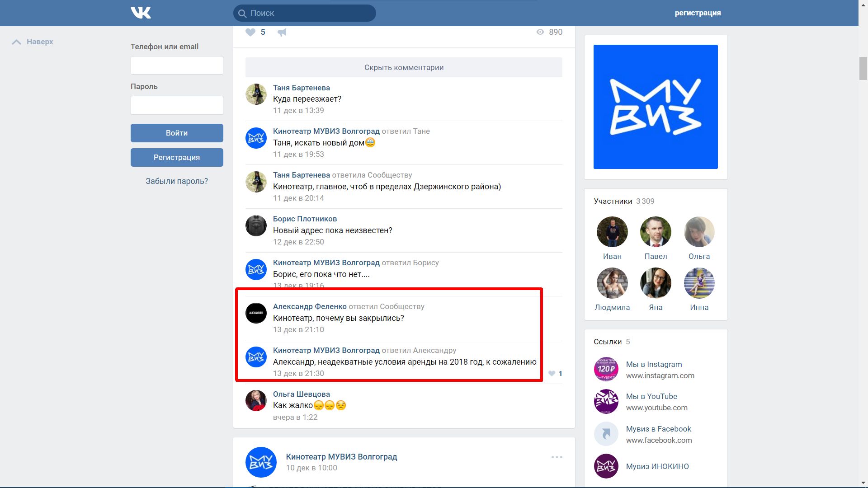The height and width of the screenshot is (488, 868).
Task: Like the post with heart icon
Action: pyautogui.click(x=250, y=32)
